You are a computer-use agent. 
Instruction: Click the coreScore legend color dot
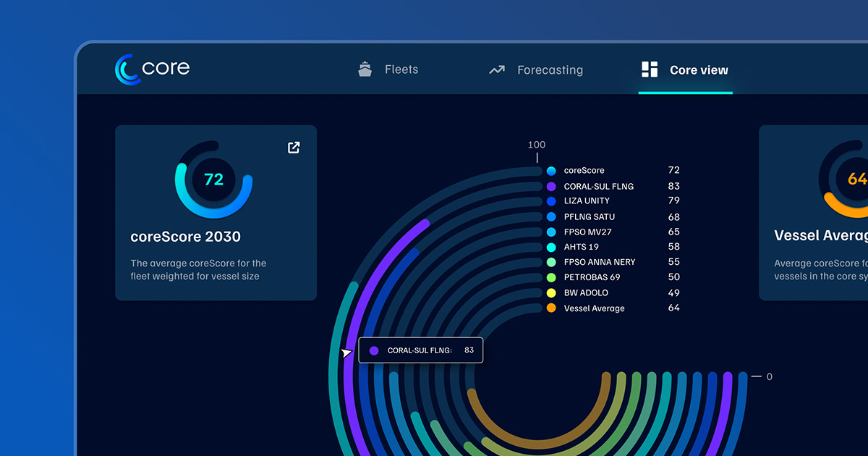point(551,171)
